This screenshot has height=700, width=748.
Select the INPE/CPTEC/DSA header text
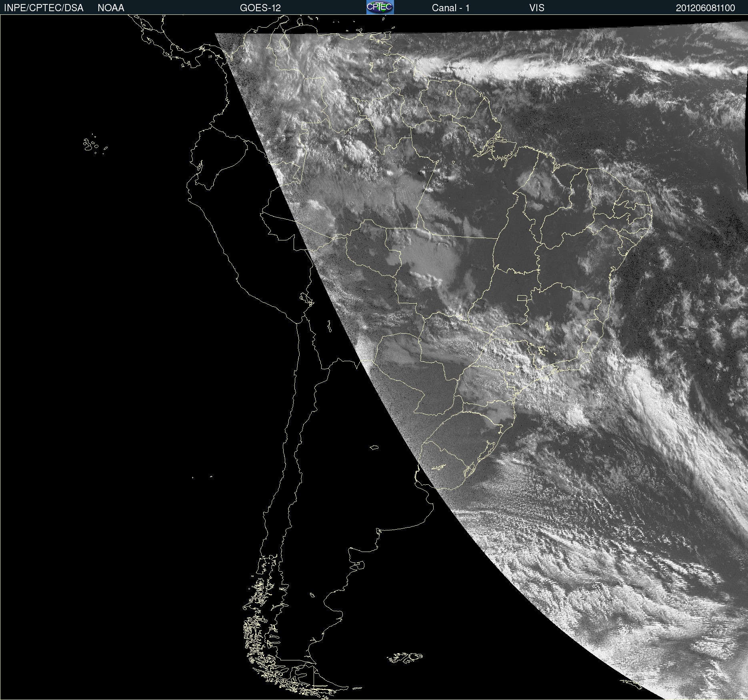[44, 8]
